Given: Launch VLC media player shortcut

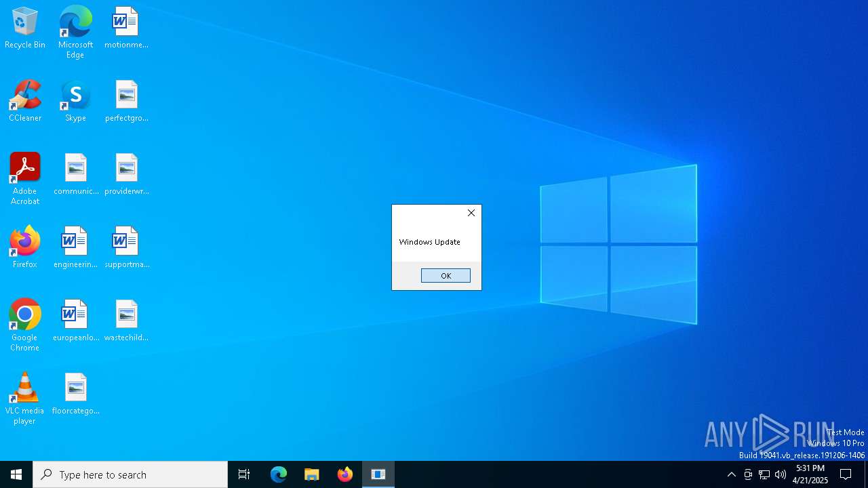Looking at the screenshot, I should pos(25,399).
